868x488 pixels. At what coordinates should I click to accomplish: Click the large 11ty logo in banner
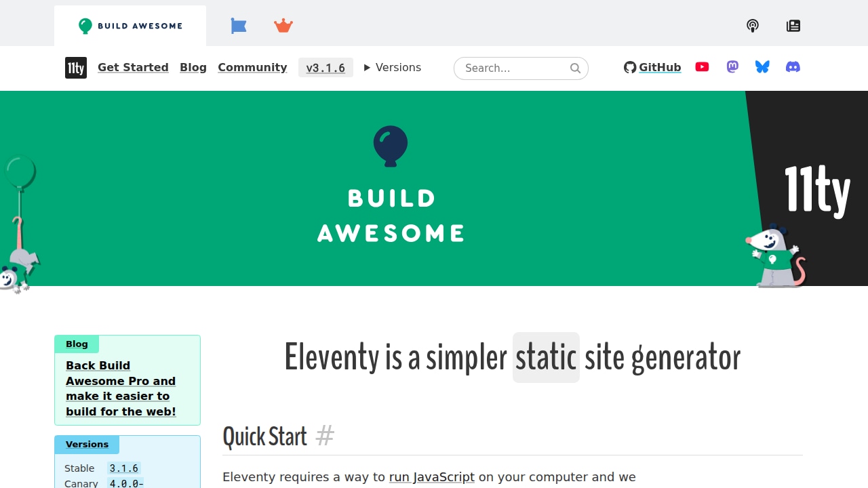click(x=817, y=191)
